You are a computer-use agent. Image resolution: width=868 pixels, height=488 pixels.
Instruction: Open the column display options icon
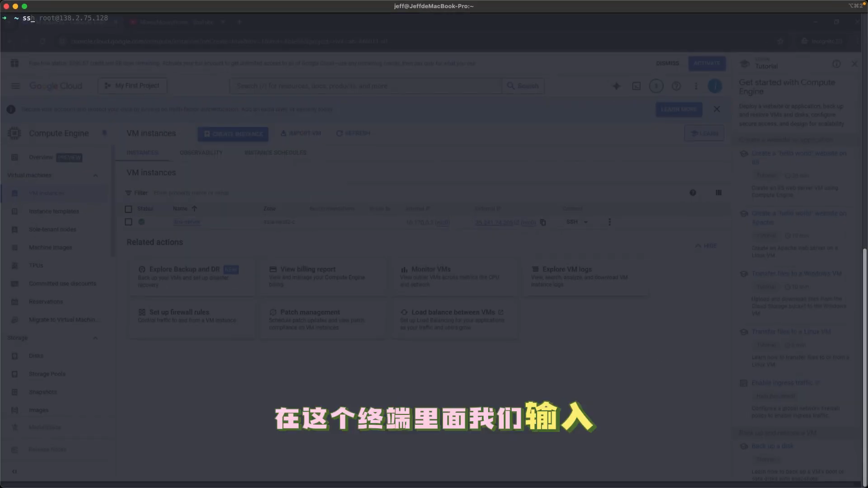(719, 193)
